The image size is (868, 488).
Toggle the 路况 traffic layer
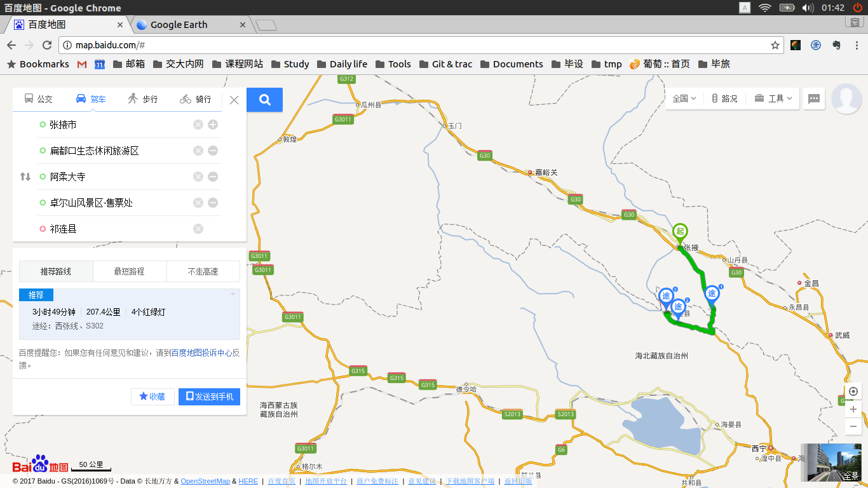724,98
